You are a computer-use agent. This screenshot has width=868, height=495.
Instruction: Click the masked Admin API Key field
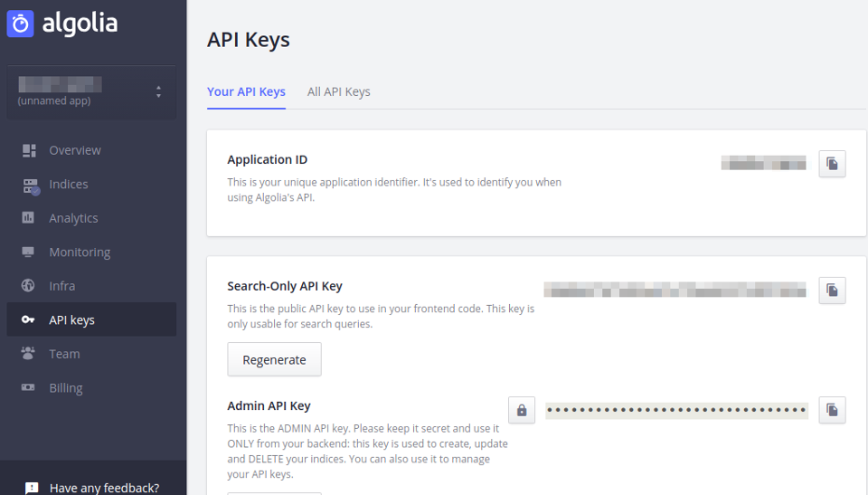pos(676,410)
